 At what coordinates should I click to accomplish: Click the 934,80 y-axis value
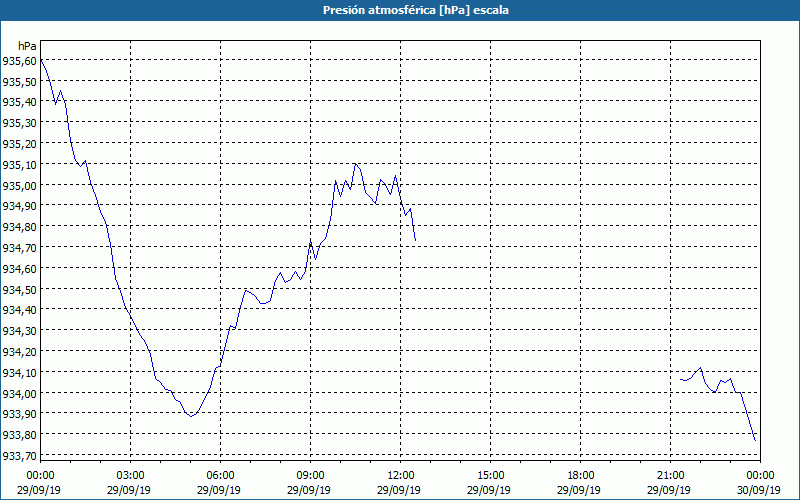click(x=19, y=227)
